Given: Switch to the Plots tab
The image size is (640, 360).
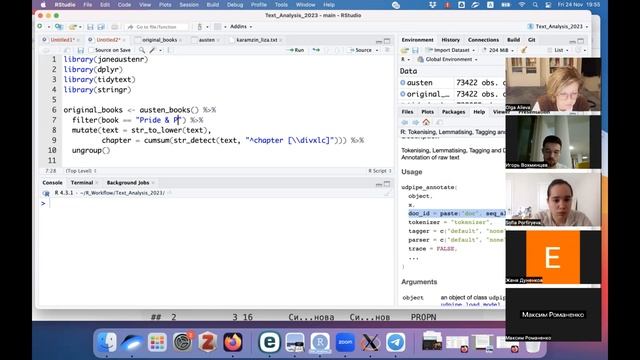Looking at the screenshot, I should tap(427, 112).
